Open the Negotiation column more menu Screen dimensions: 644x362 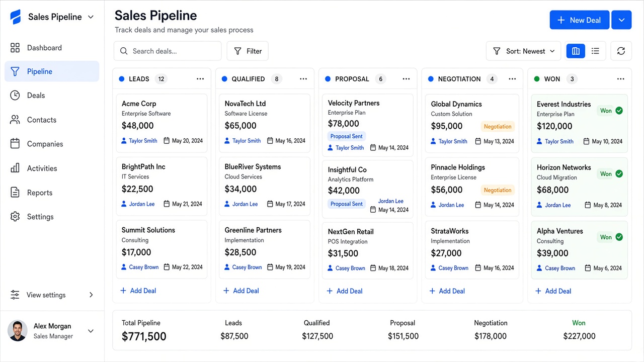[512, 79]
